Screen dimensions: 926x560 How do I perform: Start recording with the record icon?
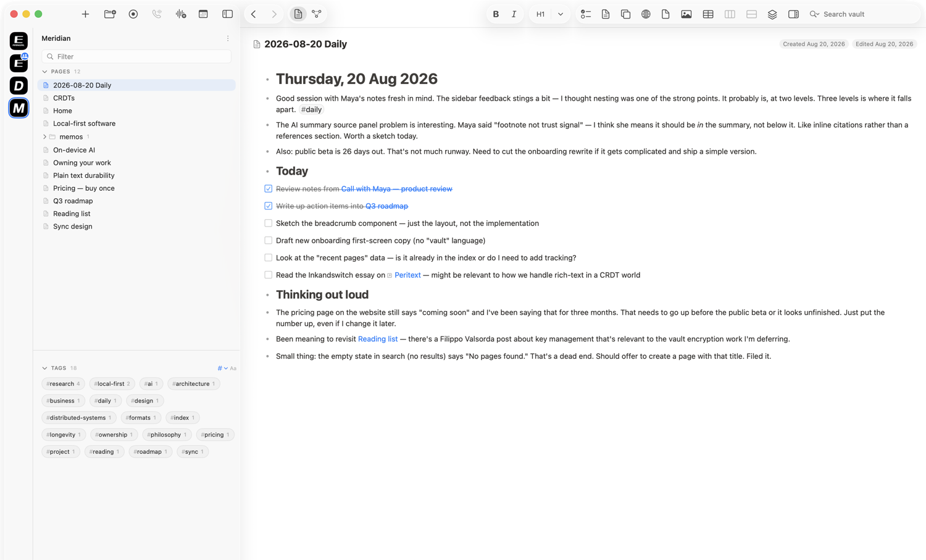click(133, 14)
